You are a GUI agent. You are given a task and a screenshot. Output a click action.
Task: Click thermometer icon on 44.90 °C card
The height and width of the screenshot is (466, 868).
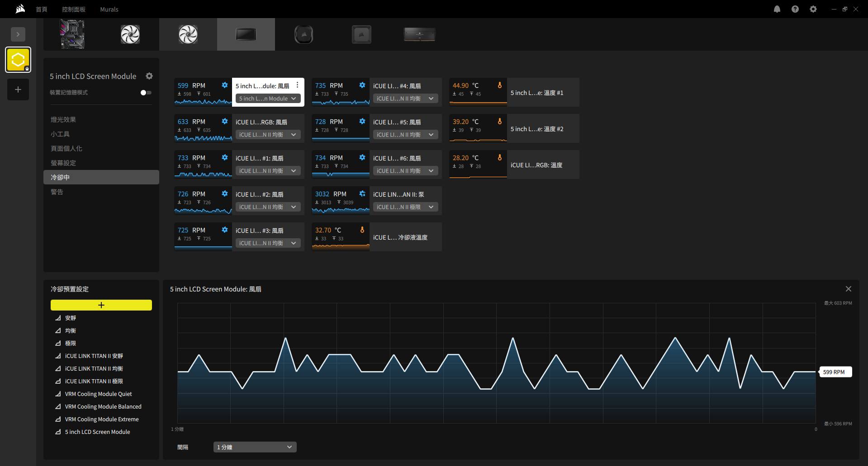click(500, 85)
